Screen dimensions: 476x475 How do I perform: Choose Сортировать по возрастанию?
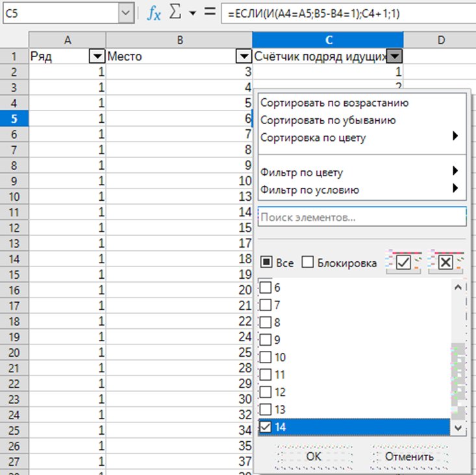334,103
